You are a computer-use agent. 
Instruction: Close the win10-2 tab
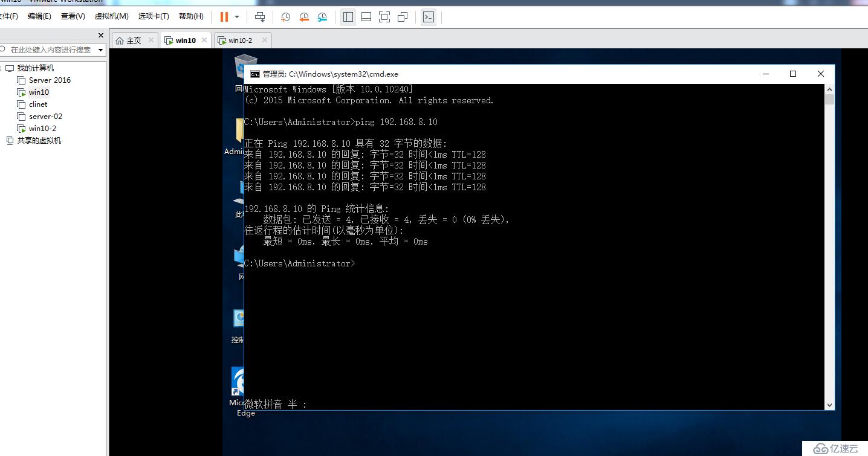(x=264, y=40)
